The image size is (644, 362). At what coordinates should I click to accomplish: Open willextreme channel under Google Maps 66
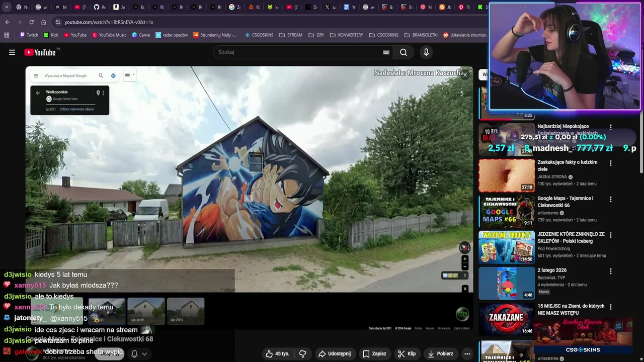pyautogui.click(x=548, y=213)
